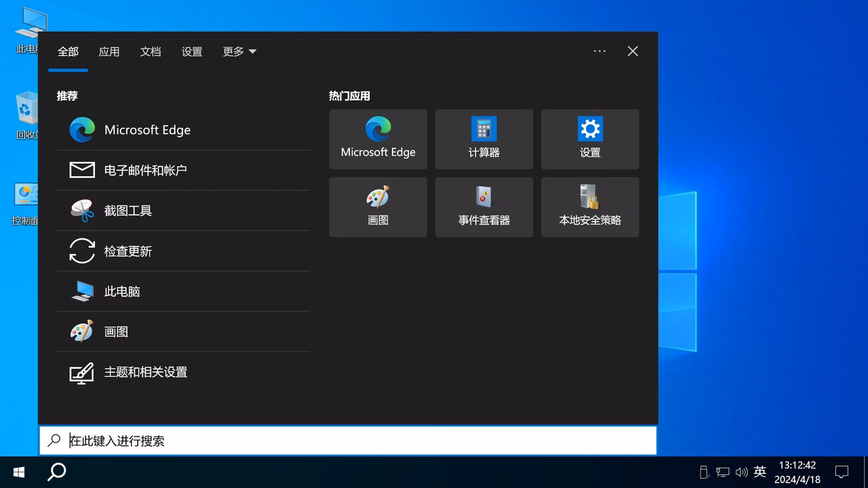Screen dimensions: 868x488
Task: Open the network icon in system tray
Action: pos(723,472)
